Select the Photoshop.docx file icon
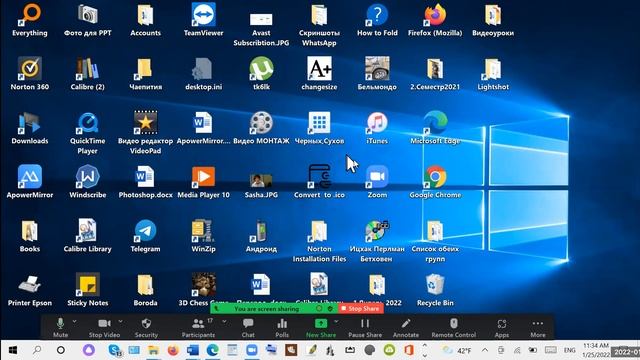This screenshot has height=360, width=640. (x=145, y=176)
